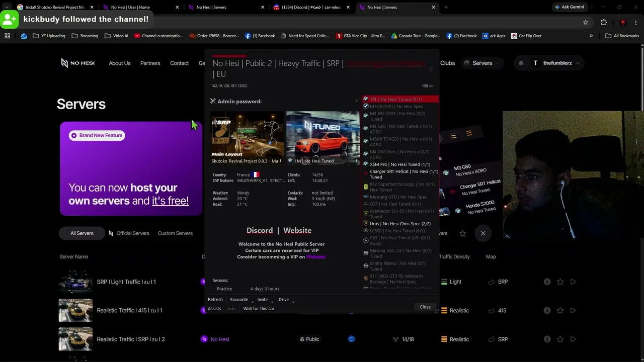Screen dimensions: 644x362
Task: Click the Traffic Density column header
Action: [454, 257]
